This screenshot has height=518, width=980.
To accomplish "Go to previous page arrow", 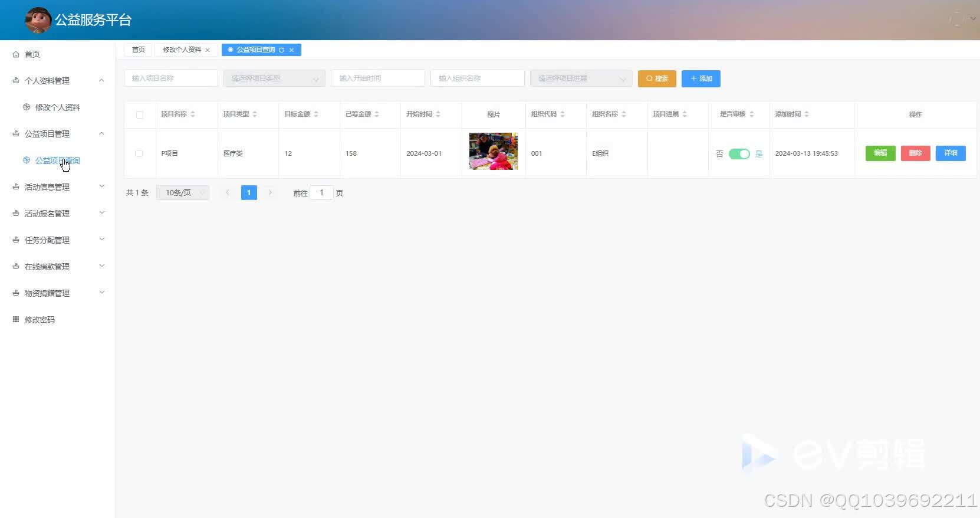I will tap(228, 193).
